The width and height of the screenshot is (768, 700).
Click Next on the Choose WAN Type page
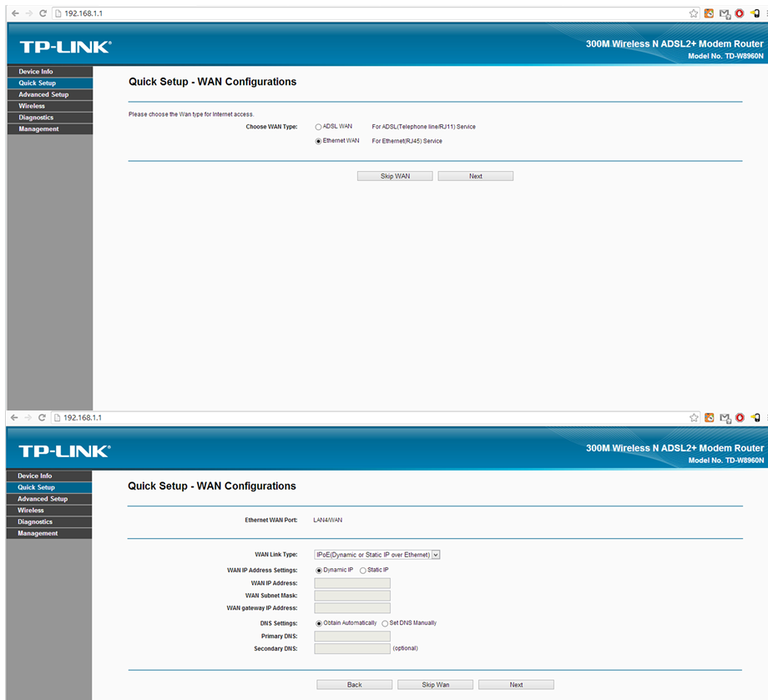[476, 176]
